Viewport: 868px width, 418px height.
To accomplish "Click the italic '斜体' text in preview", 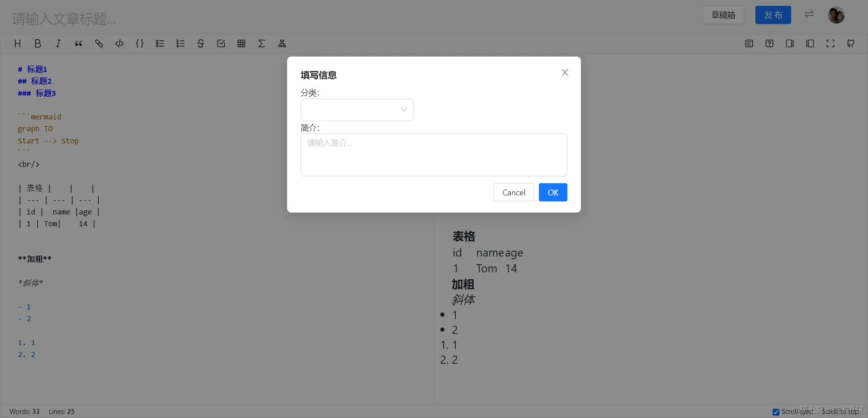I will pyautogui.click(x=463, y=299).
